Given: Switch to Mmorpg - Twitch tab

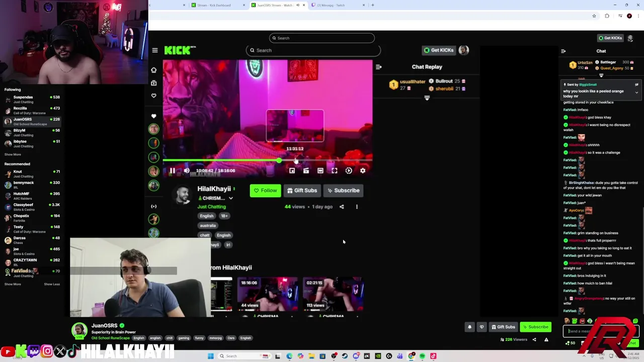Looking at the screenshot, I should click(x=338, y=5).
